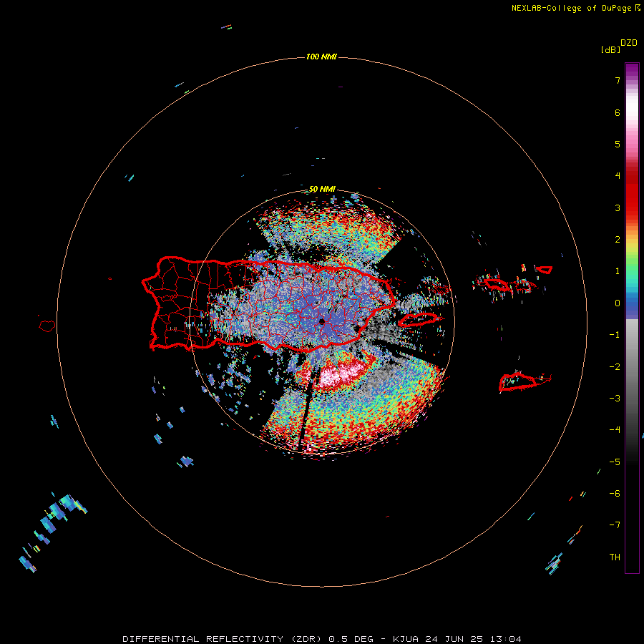This screenshot has height=644, width=644.
Task: Click the -4 tick label on color scale
Action: coord(615,430)
